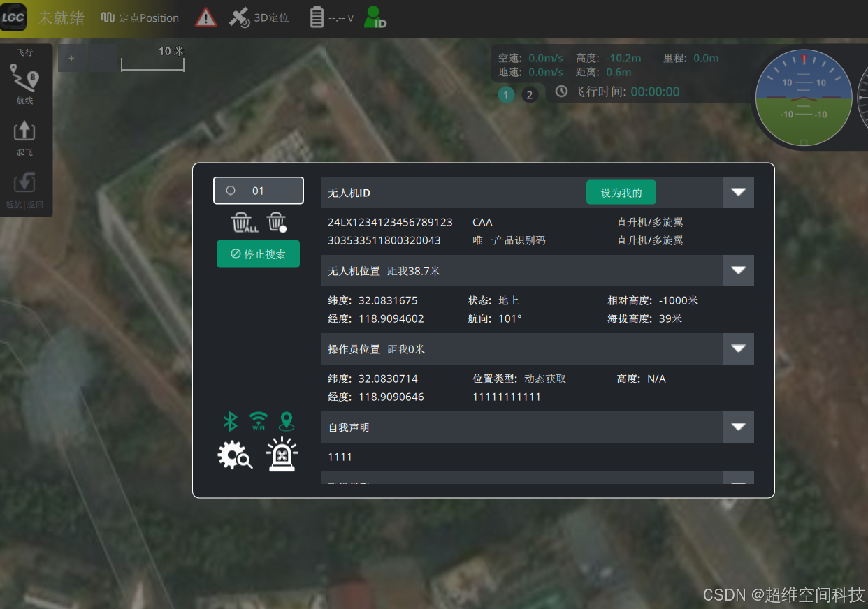The height and width of the screenshot is (609, 868).
Task: Click the 11111111111 operator ID text
Action: click(x=507, y=397)
